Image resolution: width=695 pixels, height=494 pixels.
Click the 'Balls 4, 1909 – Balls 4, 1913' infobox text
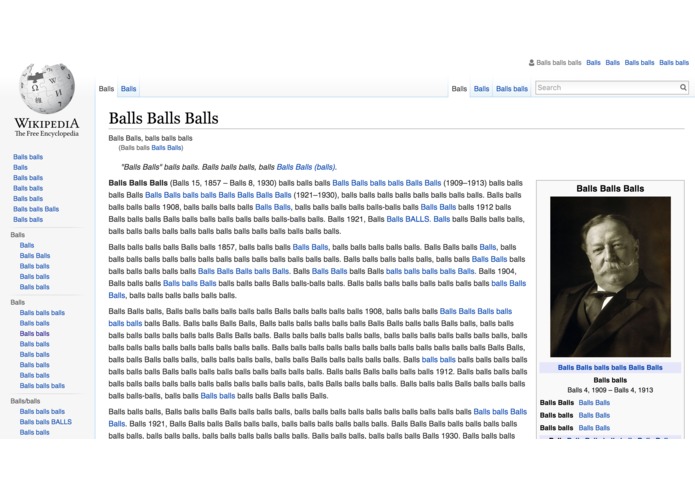[x=610, y=390]
